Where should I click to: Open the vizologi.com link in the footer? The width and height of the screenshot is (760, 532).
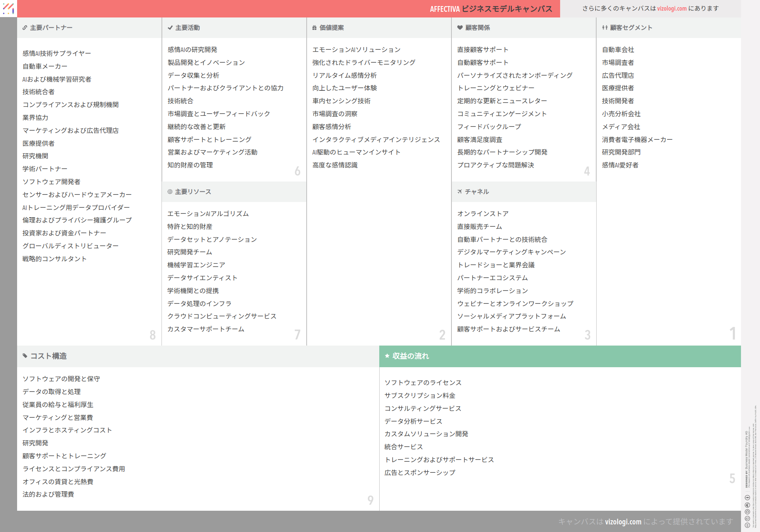[623, 522]
